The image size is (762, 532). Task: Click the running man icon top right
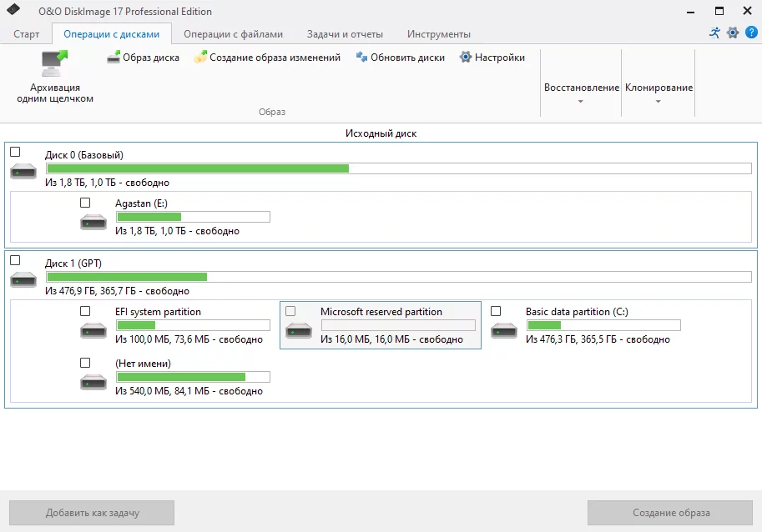[x=714, y=33]
